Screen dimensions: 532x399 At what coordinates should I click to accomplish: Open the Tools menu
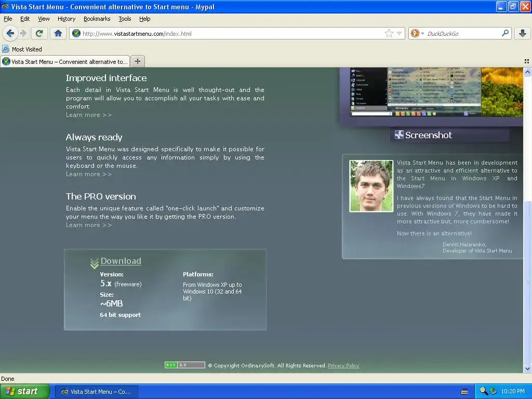click(x=125, y=19)
